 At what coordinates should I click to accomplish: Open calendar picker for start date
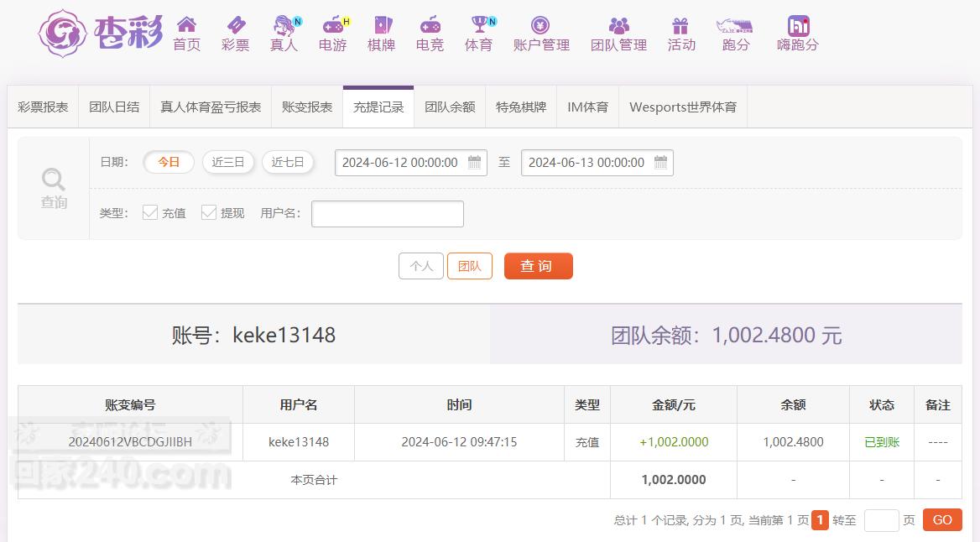(x=475, y=162)
